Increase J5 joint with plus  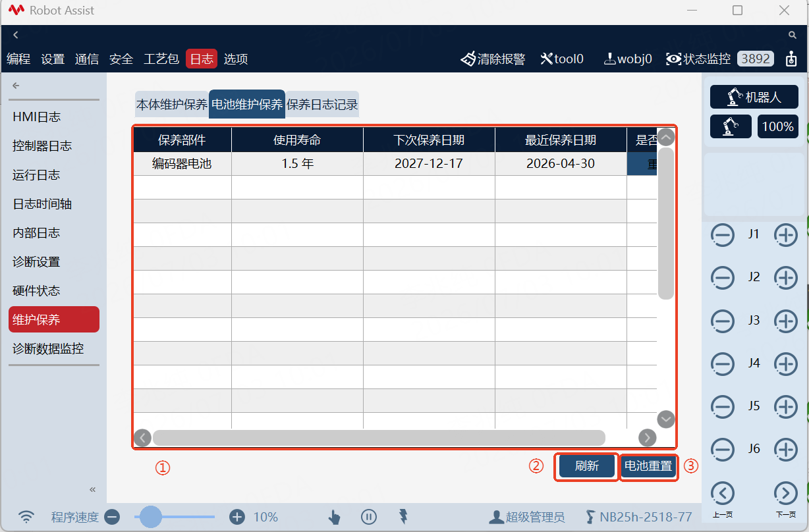pos(786,407)
